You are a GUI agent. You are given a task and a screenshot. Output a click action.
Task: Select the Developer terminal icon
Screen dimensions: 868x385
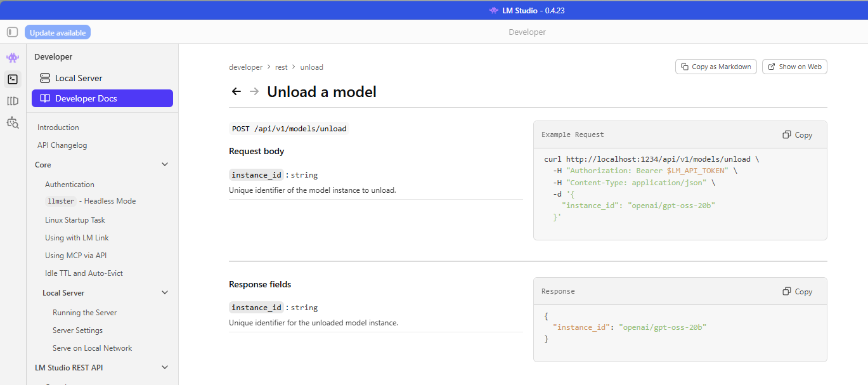pos(13,79)
